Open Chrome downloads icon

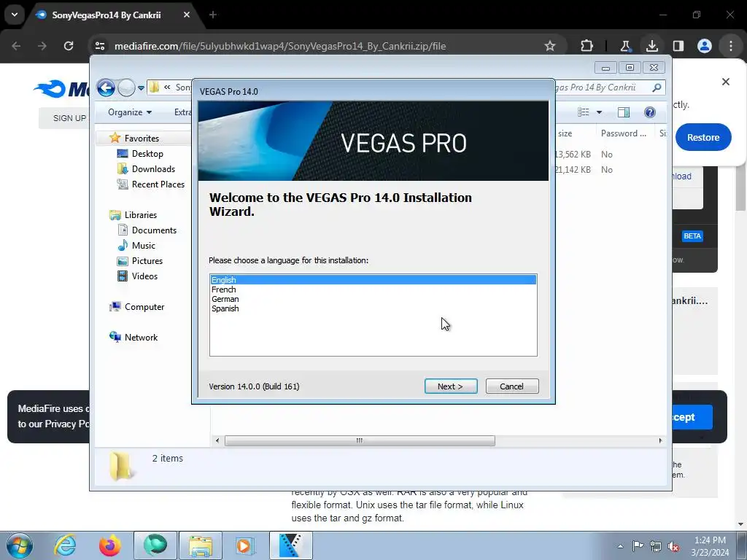pos(652,46)
